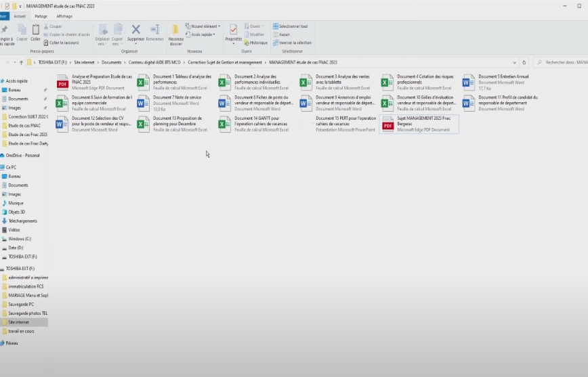Open Sauvegarde PC folder in sidebar
The width and height of the screenshot is (588, 377).
(21, 305)
